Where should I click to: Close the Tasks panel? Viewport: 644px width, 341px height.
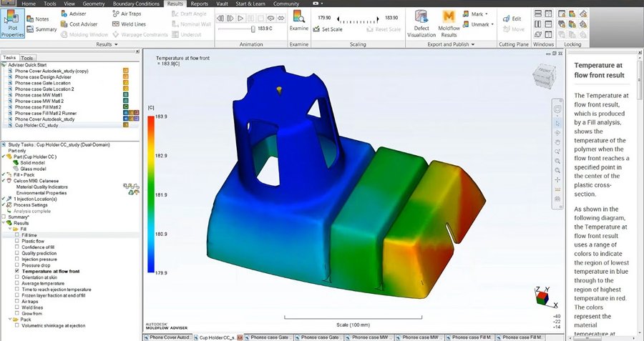137,51
